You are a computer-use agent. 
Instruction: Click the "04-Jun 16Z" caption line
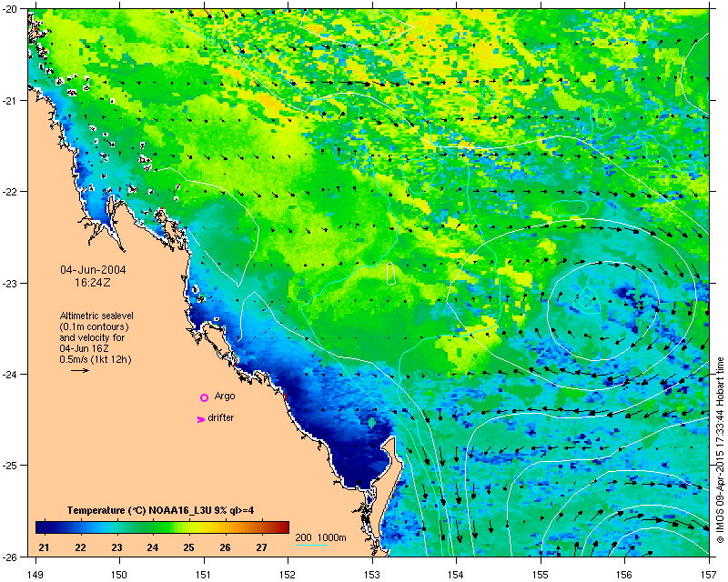[84, 348]
